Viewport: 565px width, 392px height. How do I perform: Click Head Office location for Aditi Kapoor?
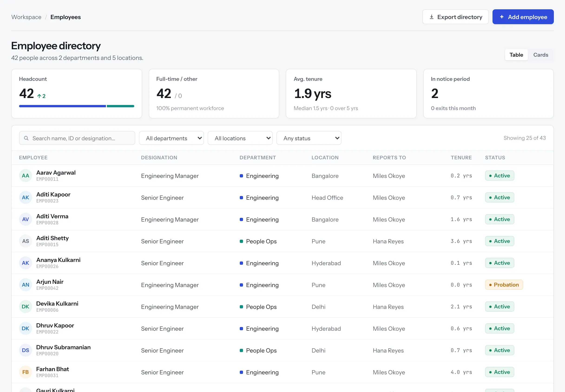tap(327, 198)
